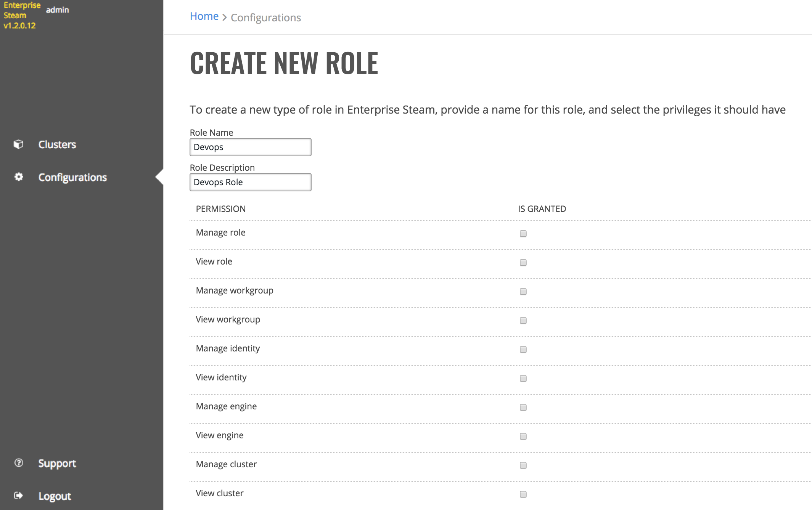Click the IS GRANTED column header
812x510 pixels.
(542, 209)
